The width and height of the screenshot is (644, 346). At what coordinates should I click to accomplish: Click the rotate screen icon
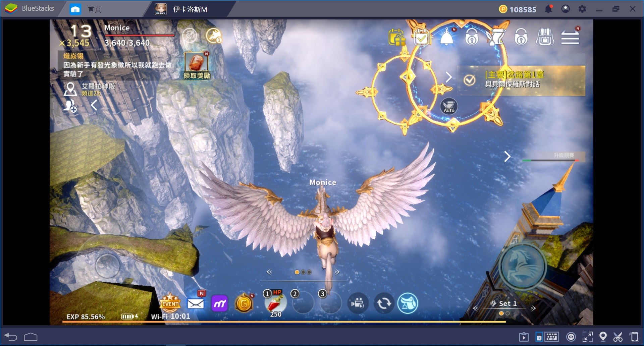pyautogui.click(x=634, y=337)
